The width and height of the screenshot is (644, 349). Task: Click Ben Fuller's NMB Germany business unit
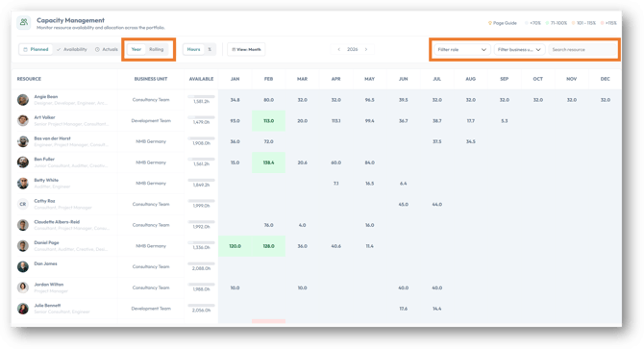151,162
